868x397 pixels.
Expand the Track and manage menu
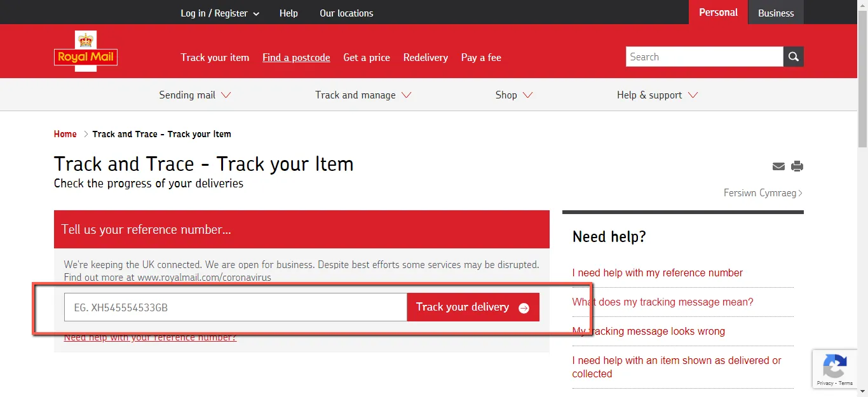363,95
